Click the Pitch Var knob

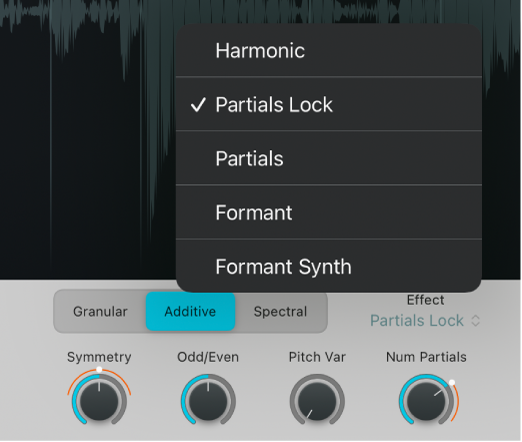317,400
